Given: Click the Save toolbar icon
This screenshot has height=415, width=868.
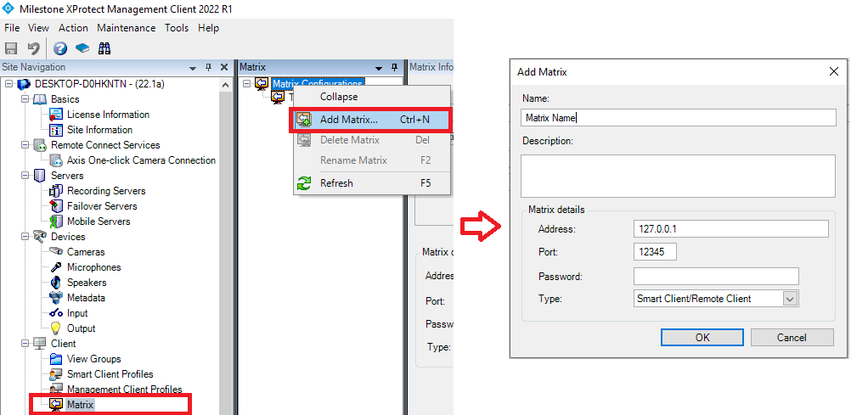Looking at the screenshot, I should [x=10, y=48].
